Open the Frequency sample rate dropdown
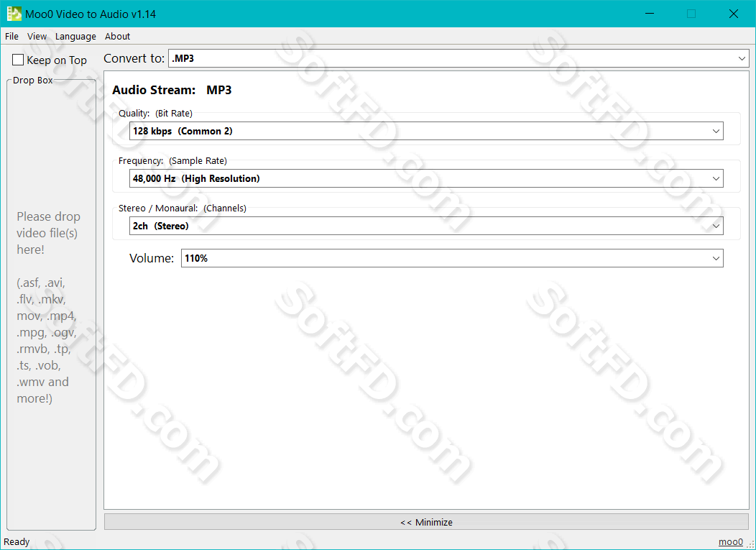Image resolution: width=756 pixels, height=550 pixels. [x=426, y=178]
